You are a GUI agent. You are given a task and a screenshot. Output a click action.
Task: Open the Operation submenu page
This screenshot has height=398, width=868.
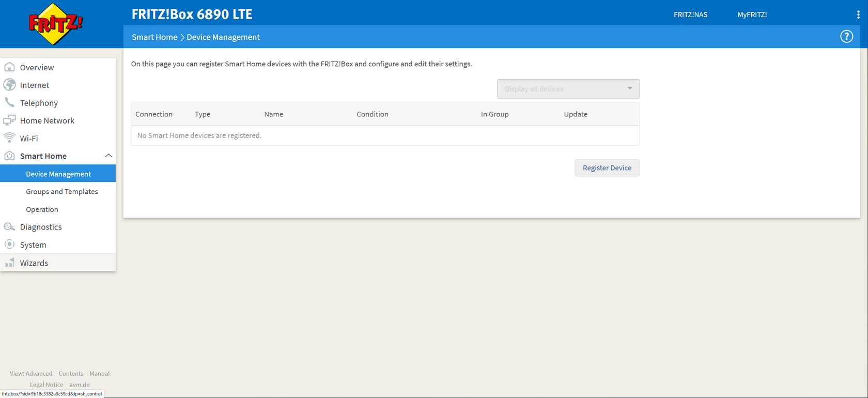click(x=42, y=209)
